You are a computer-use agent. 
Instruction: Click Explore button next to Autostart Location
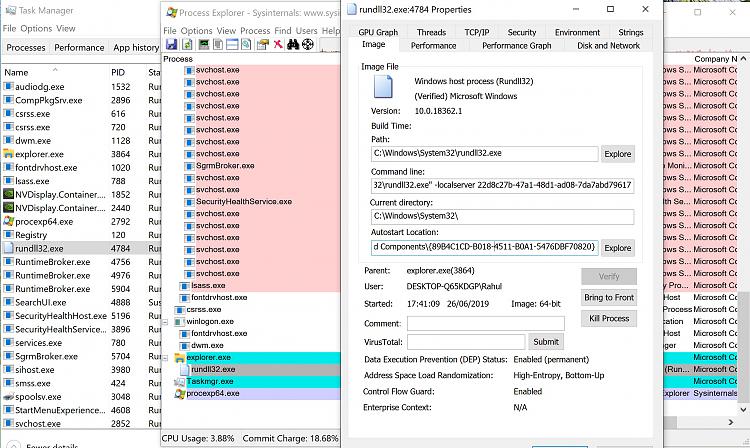(x=618, y=248)
